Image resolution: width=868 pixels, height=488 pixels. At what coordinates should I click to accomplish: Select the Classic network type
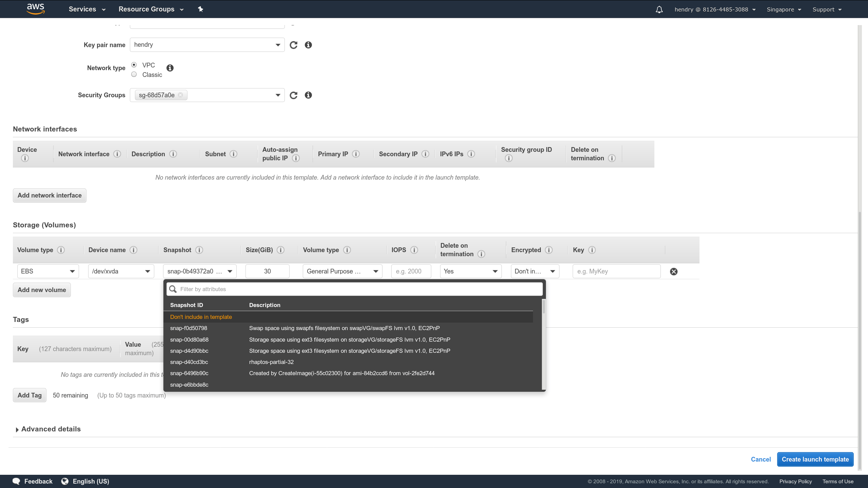pos(134,74)
